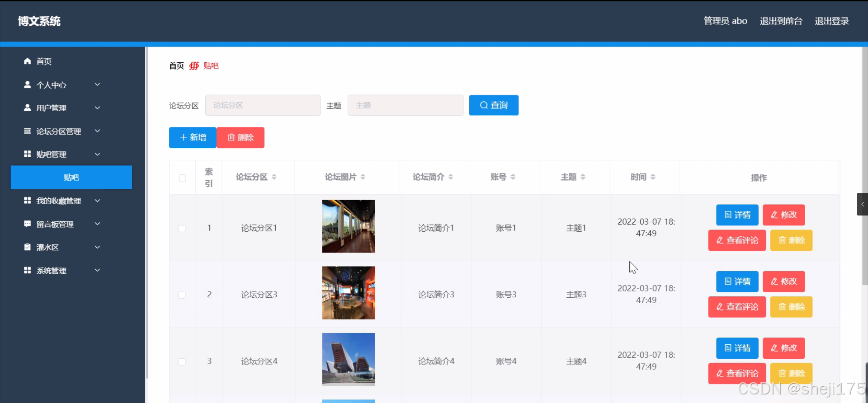Click the user icon next to 用户管理
The image size is (868, 403).
tap(28, 108)
